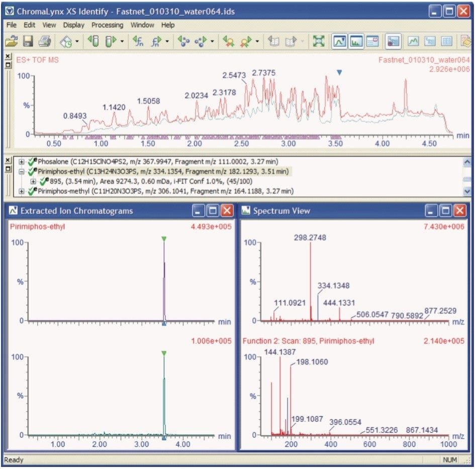Image resolution: width=476 pixels, height=469 pixels.
Task: Open the Help menu
Action: 168,25
